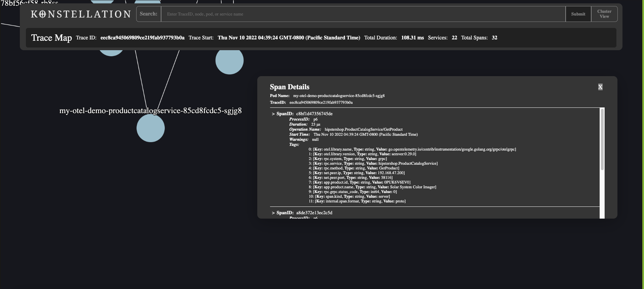Select the productcatalogservice pod node circle
The image size is (644, 289).
tap(151, 128)
